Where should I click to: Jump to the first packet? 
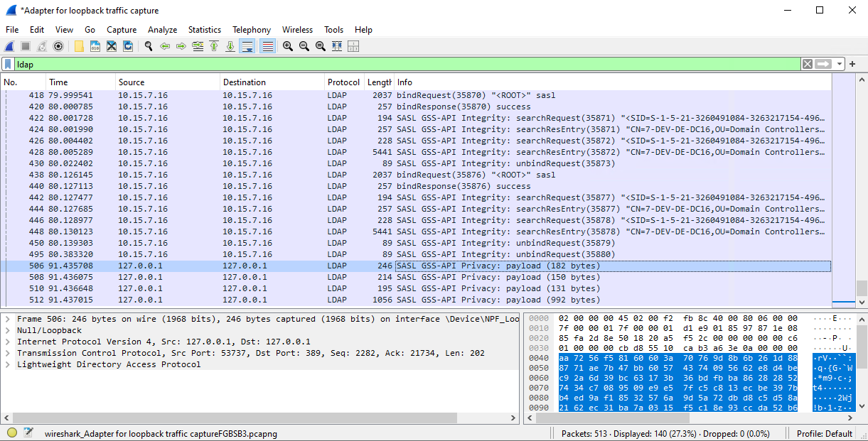pos(214,46)
